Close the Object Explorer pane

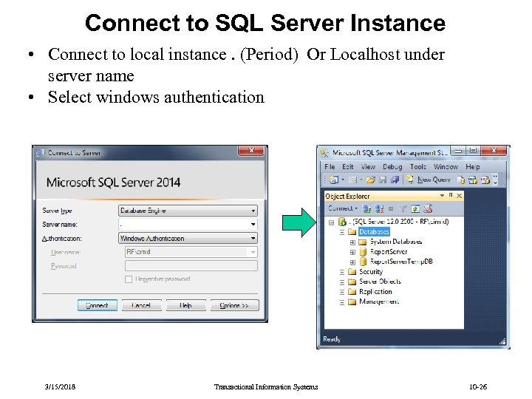tap(459, 195)
